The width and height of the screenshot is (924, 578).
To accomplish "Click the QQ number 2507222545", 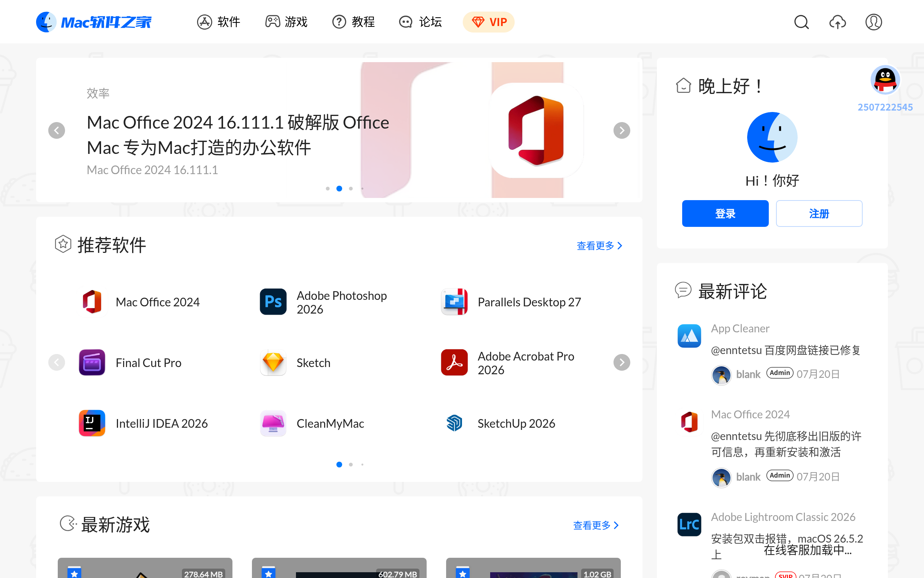I will 885,107.
